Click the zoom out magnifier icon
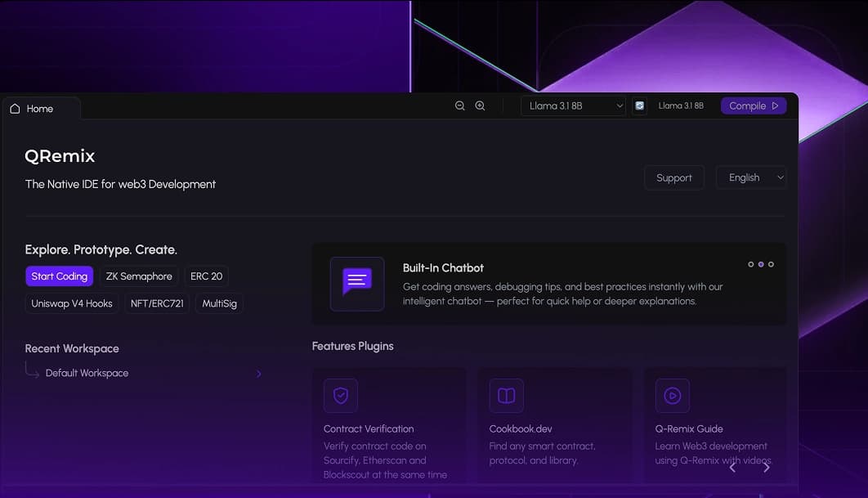Screen dimensions: 868x498 click(460, 106)
